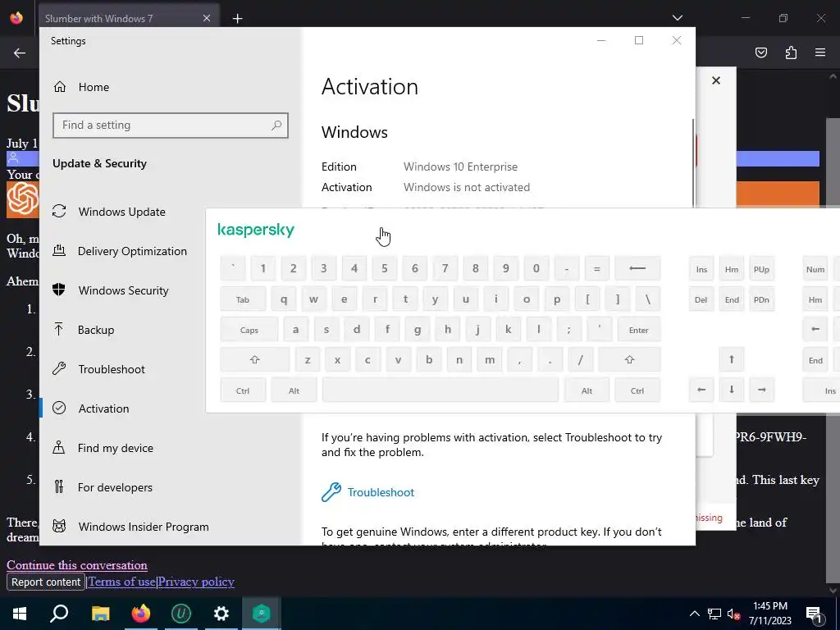Click Continue this conversation link
Screen dimensions: 840x630
77,564
